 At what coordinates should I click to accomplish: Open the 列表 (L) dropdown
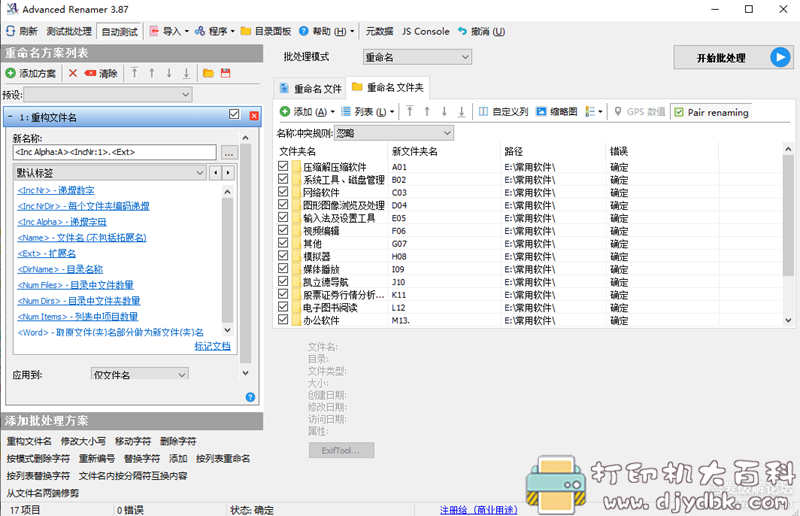click(367, 112)
